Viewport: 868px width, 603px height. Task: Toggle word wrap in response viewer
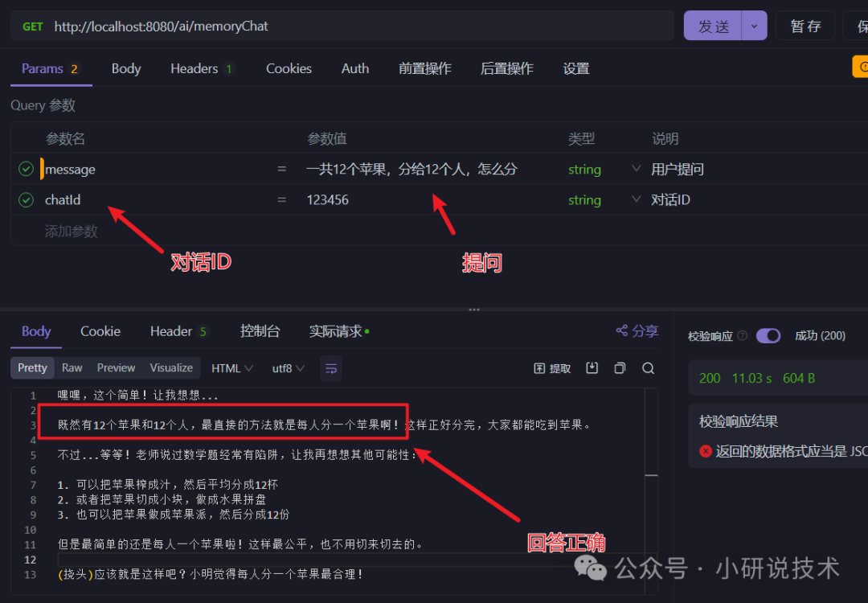tap(331, 367)
